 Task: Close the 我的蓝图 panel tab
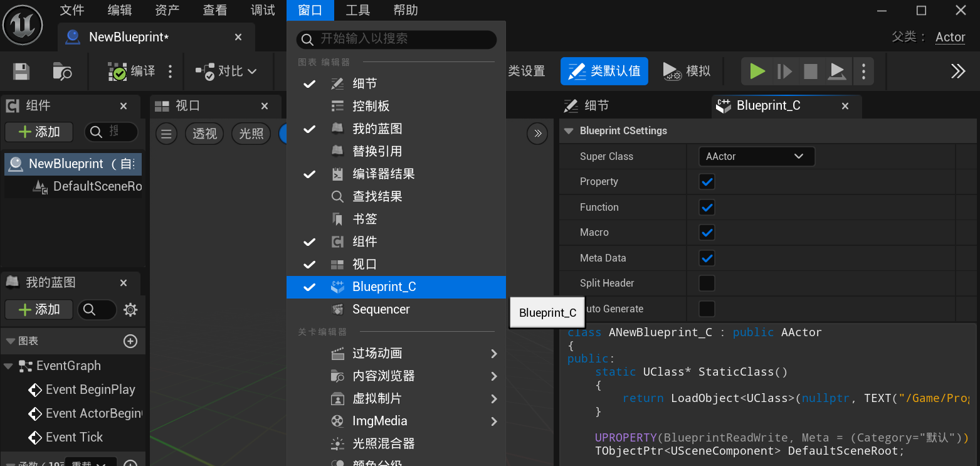coord(124,282)
